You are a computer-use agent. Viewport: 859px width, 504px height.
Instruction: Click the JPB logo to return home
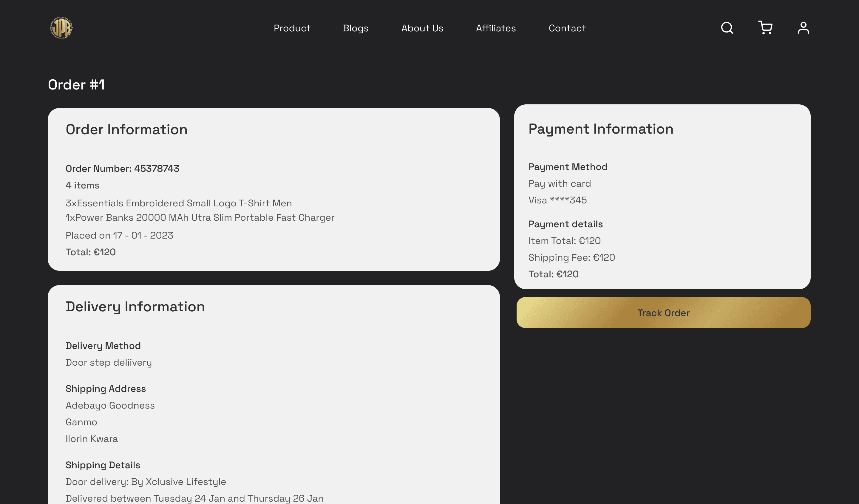[x=62, y=28]
